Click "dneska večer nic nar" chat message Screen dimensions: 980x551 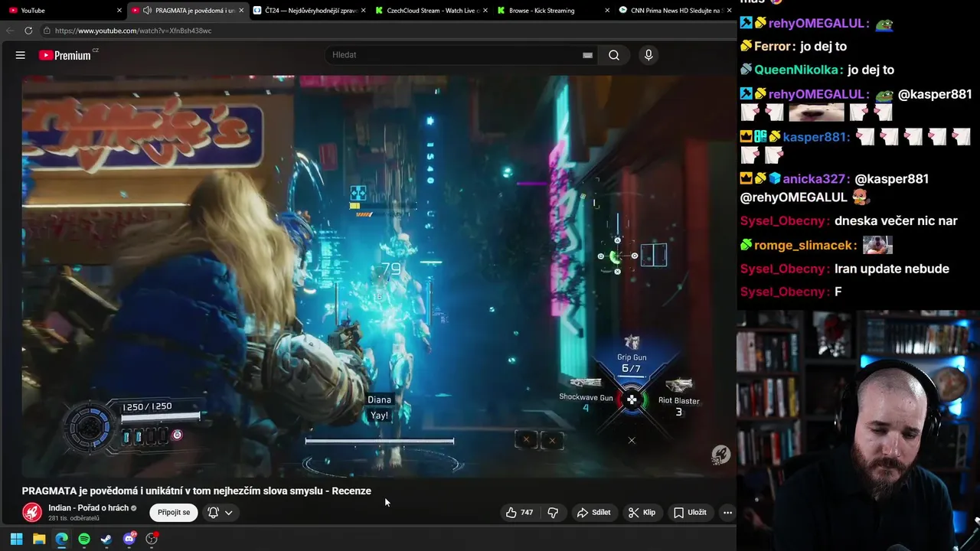pos(896,221)
